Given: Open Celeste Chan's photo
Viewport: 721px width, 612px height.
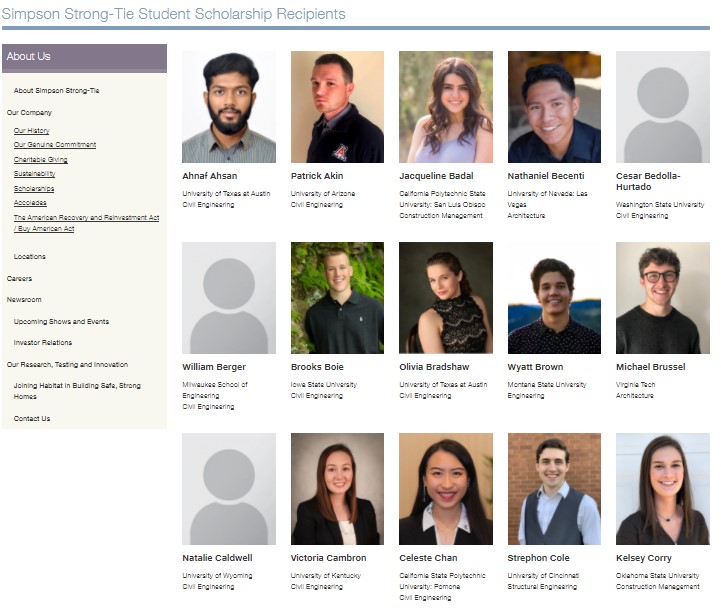Looking at the screenshot, I should tap(446, 489).
